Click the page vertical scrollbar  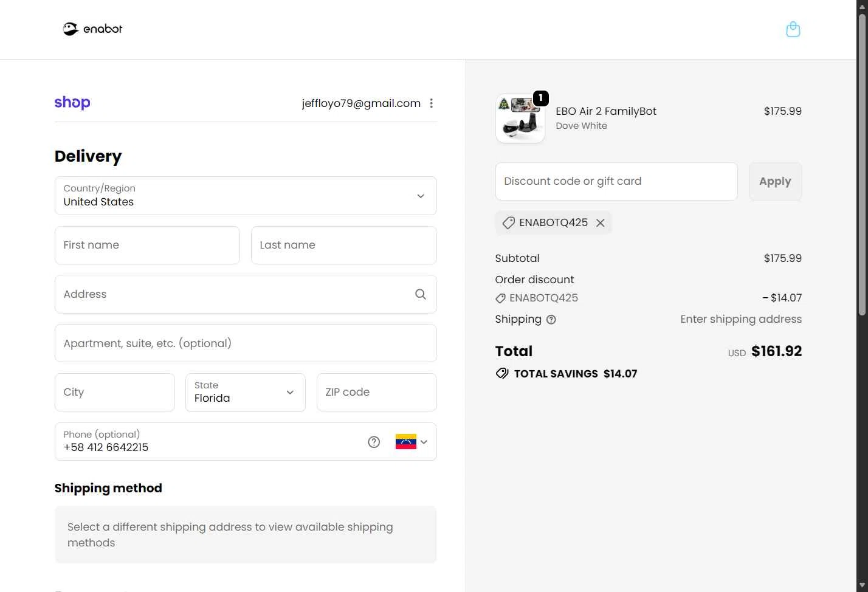pyautogui.click(x=862, y=164)
